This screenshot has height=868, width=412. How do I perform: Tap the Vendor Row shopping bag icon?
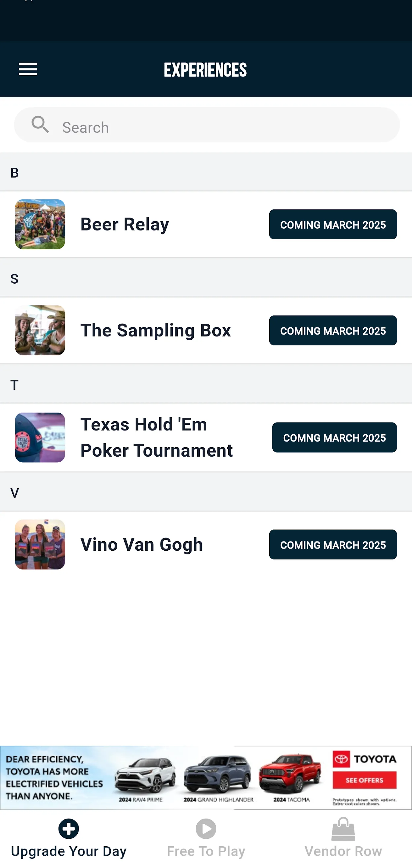343,829
